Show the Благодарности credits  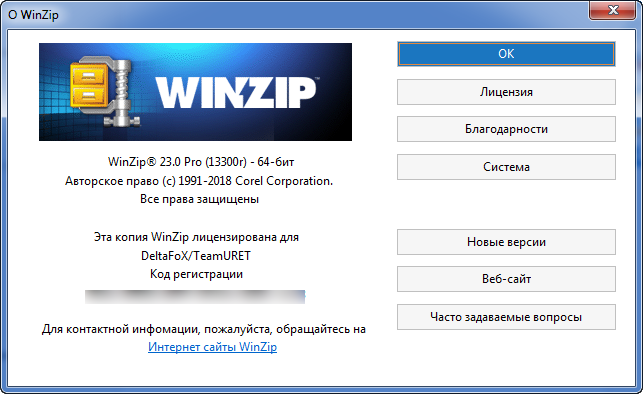pyautogui.click(x=506, y=129)
